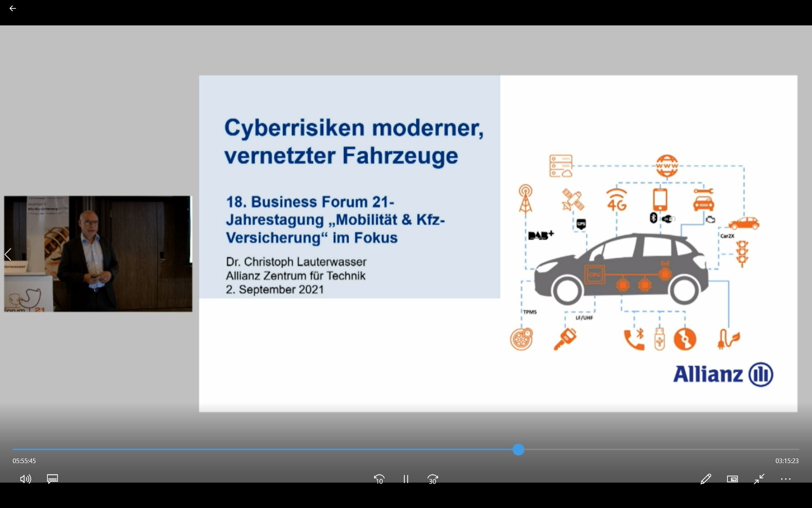Click the Allianz logo on slide
The height and width of the screenshot is (508, 812).
point(723,374)
